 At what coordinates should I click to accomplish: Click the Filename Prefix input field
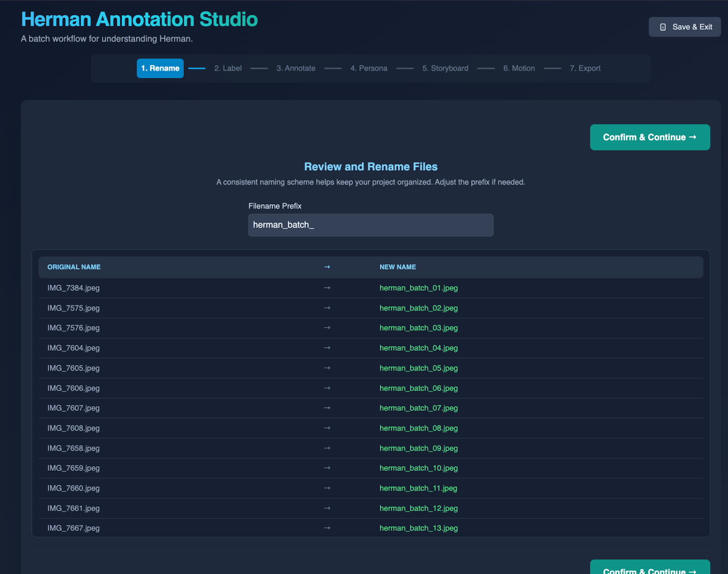coord(370,225)
